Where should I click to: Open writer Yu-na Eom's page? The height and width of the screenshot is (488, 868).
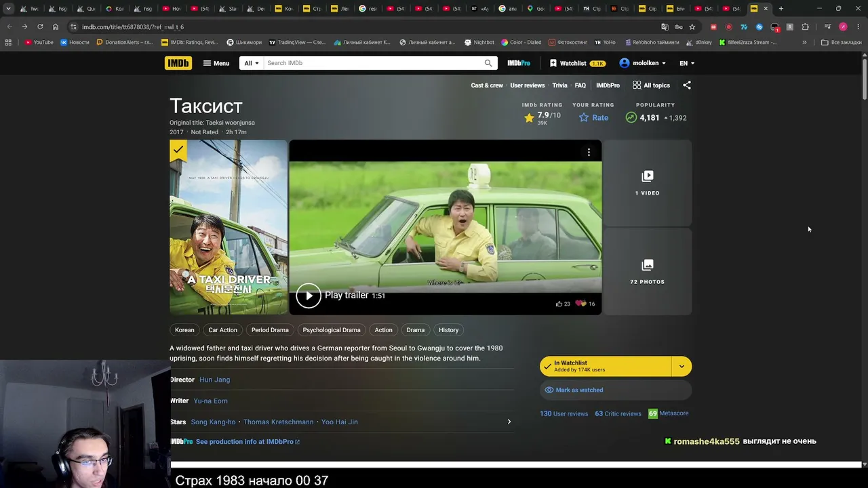[211, 401]
